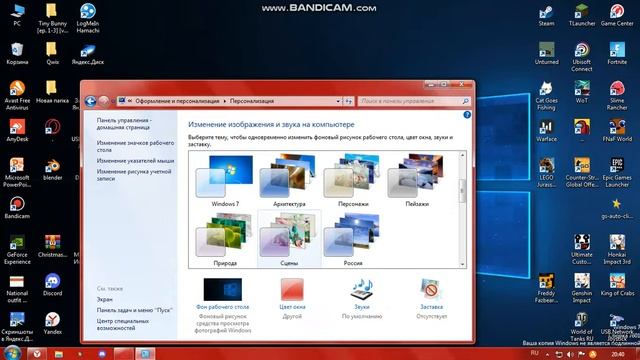640x360 pixels.
Task: Click the volume tray icon
Action: click(x=570, y=354)
